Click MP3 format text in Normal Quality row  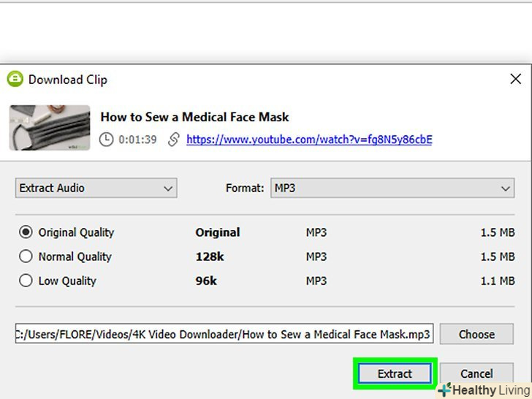point(316,256)
